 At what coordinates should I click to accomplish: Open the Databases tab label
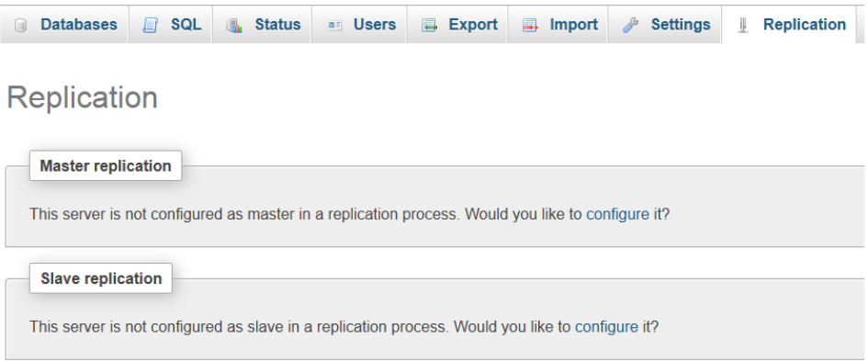[x=79, y=25]
